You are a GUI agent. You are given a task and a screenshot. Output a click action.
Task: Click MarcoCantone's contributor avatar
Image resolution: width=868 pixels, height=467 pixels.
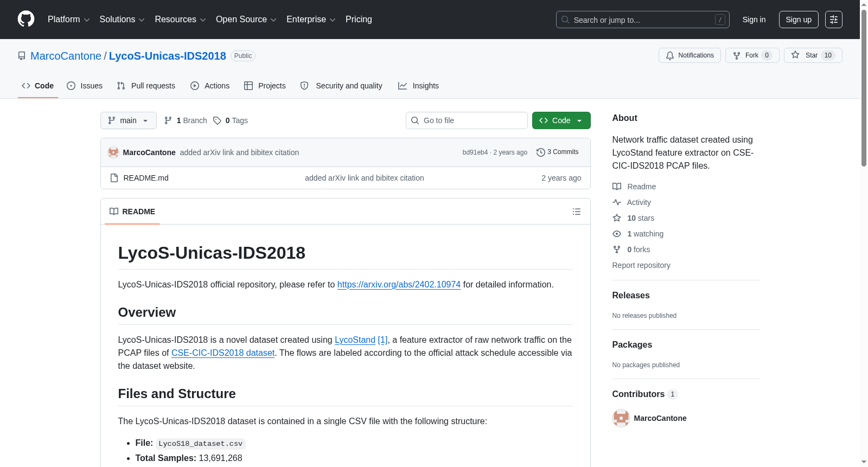[621, 418]
